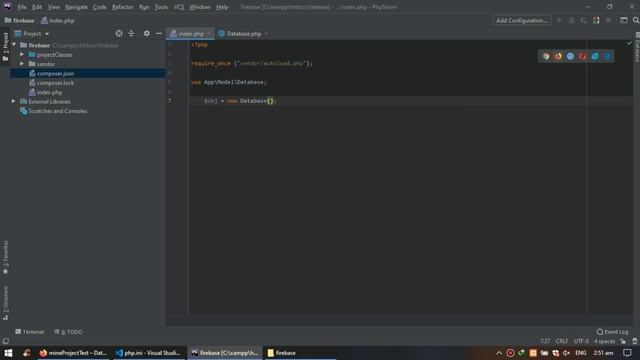This screenshot has width=640, height=360.
Task: Click firebase breadcrumb in navigation bar
Action: [20, 20]
